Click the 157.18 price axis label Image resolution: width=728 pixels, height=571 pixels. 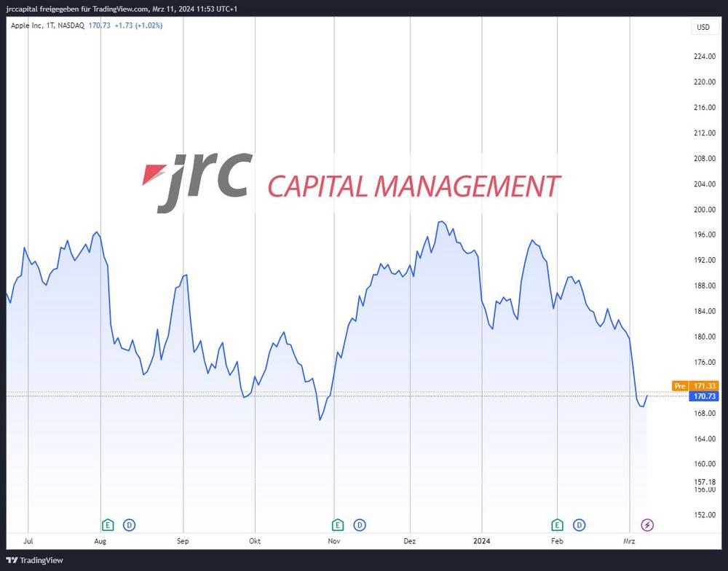tap(704, 482)
